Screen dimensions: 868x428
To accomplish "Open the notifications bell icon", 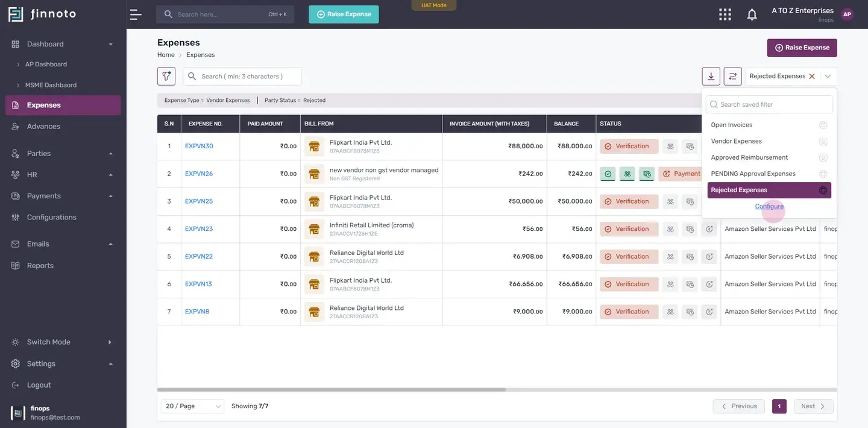I will (752, 14).
